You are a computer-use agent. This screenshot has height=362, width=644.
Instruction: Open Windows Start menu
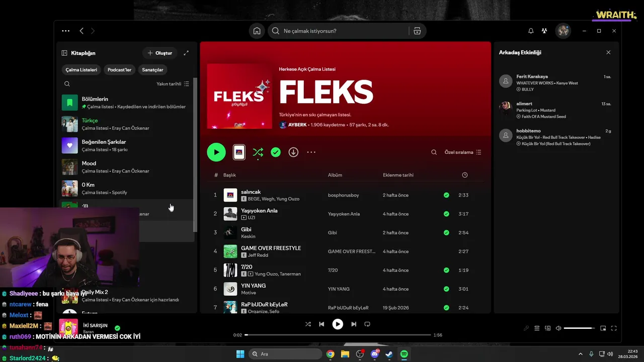pyautogui.click(x=240, y=354)
